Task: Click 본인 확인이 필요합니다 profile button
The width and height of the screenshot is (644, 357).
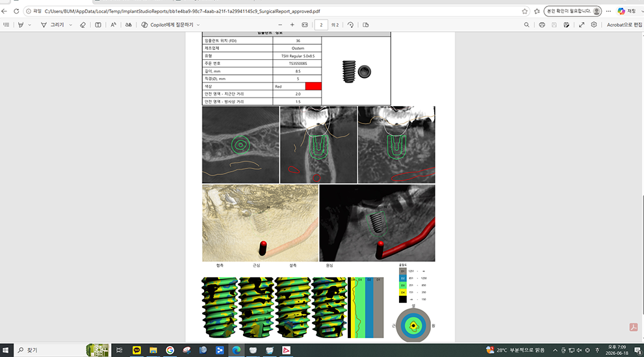Action: tap(573, 11)
